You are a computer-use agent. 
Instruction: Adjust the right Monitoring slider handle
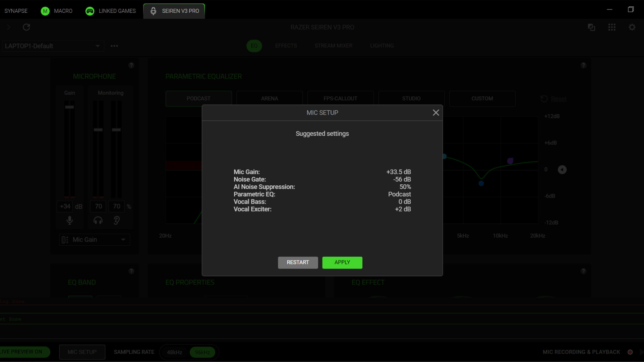(x=116, y=130)
